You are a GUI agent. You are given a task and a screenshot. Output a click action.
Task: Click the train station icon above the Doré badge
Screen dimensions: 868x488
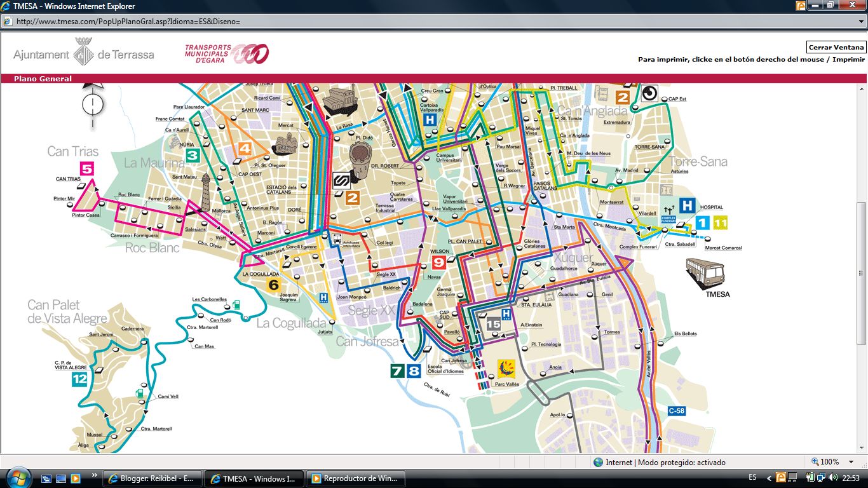tap(342, 180)
